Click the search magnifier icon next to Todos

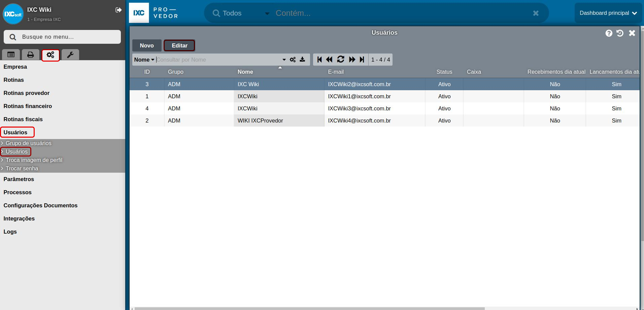pos(216,13)
